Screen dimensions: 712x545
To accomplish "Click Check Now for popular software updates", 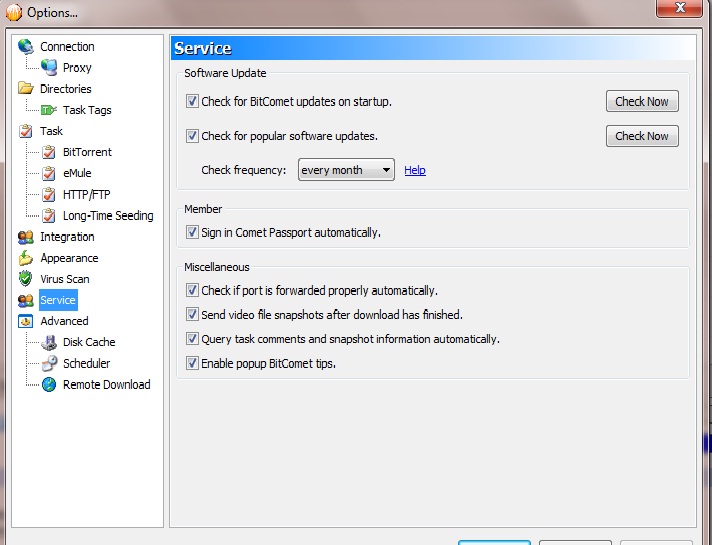I will tap(642, 136).
